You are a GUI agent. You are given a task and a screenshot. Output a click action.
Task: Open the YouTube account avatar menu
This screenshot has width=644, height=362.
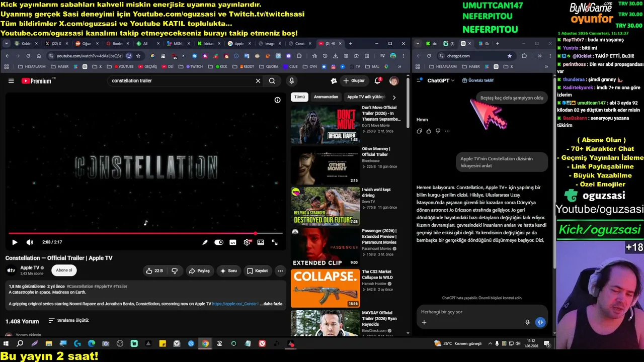[394, 81]
